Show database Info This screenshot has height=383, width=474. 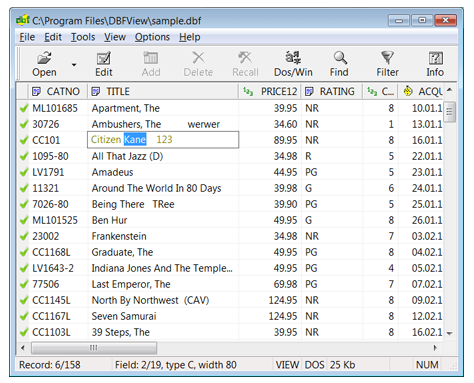(435, 64)
